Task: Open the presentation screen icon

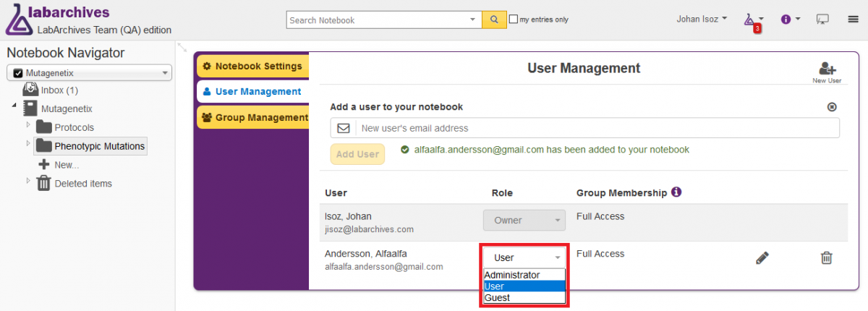Action: click(x=822, y=20)
